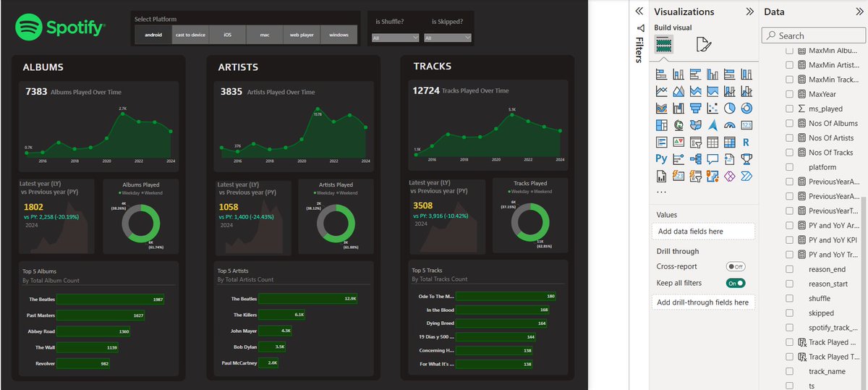
Task: Select the card 123 visual
Action: pos(746,125)
